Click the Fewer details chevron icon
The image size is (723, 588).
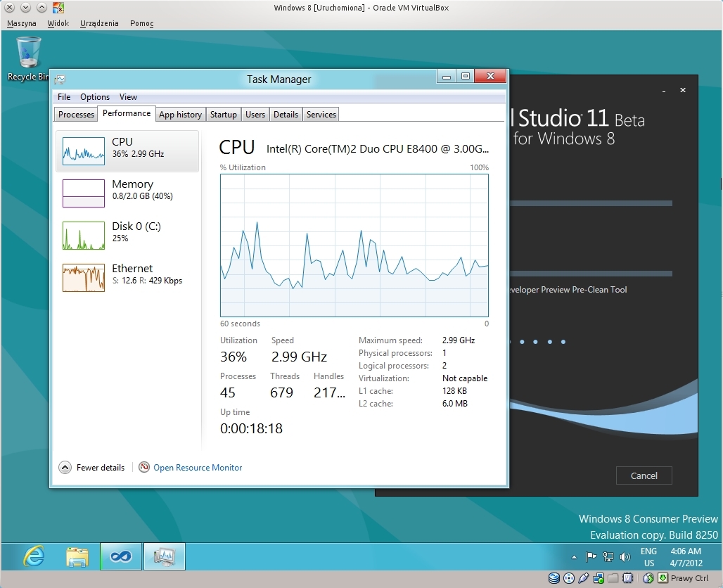pyautogui.click(x=65, y=468)
